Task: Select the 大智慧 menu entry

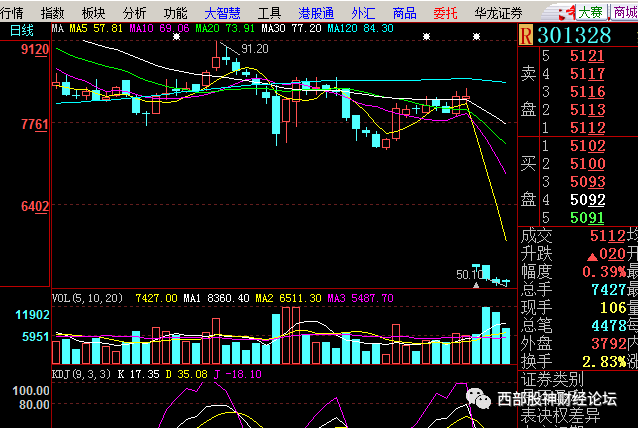Action: (222, 12)
